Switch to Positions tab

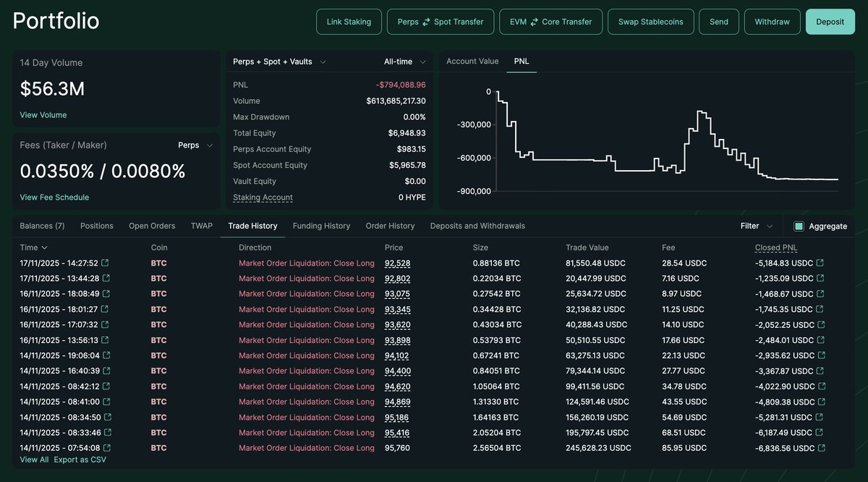(x=97, y=226)
